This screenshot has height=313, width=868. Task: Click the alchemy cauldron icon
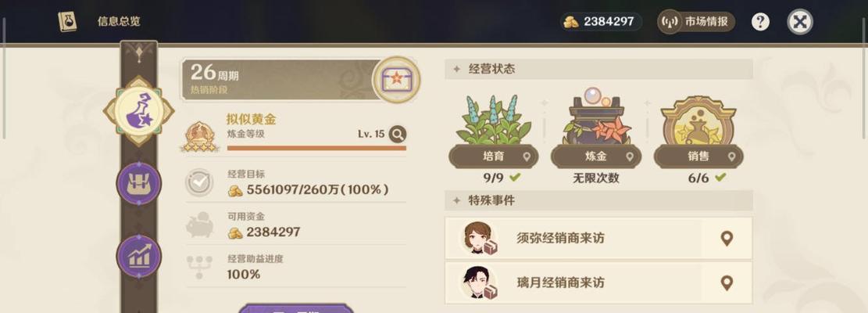pyautogui.click(x=596, y=117)
